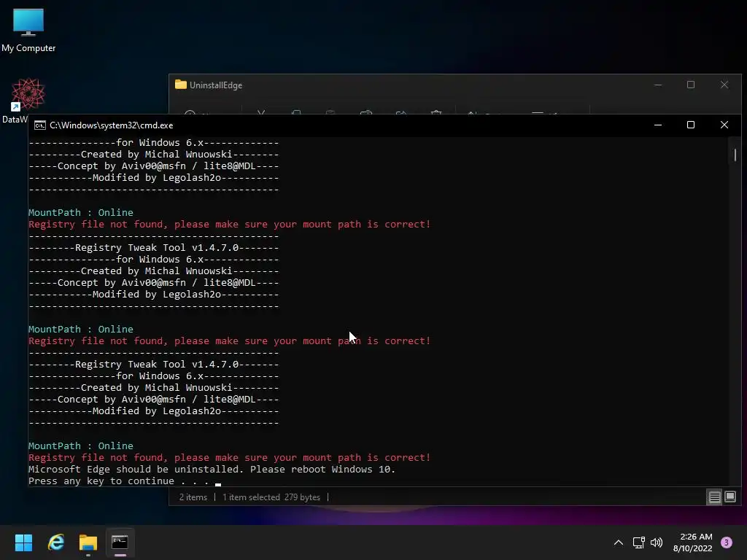
Task: Switch UninstallEdge window to large icons view
Action: point(730,497)
